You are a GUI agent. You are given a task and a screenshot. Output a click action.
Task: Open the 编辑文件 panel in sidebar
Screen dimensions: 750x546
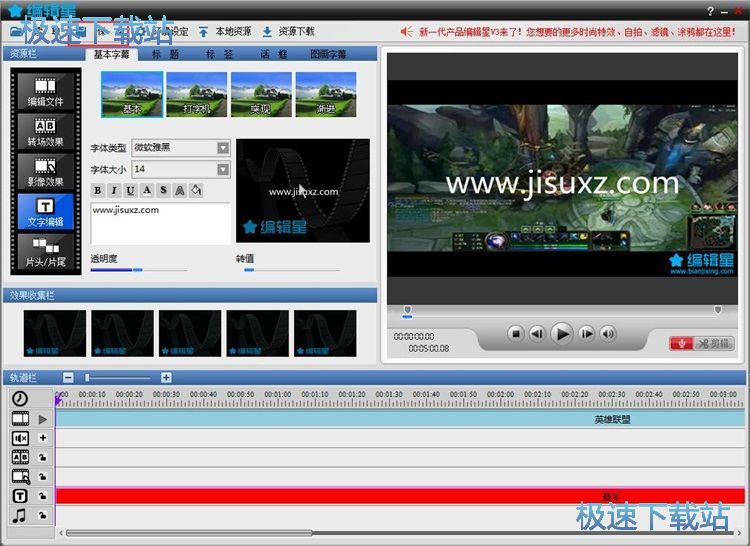[45, 91]
